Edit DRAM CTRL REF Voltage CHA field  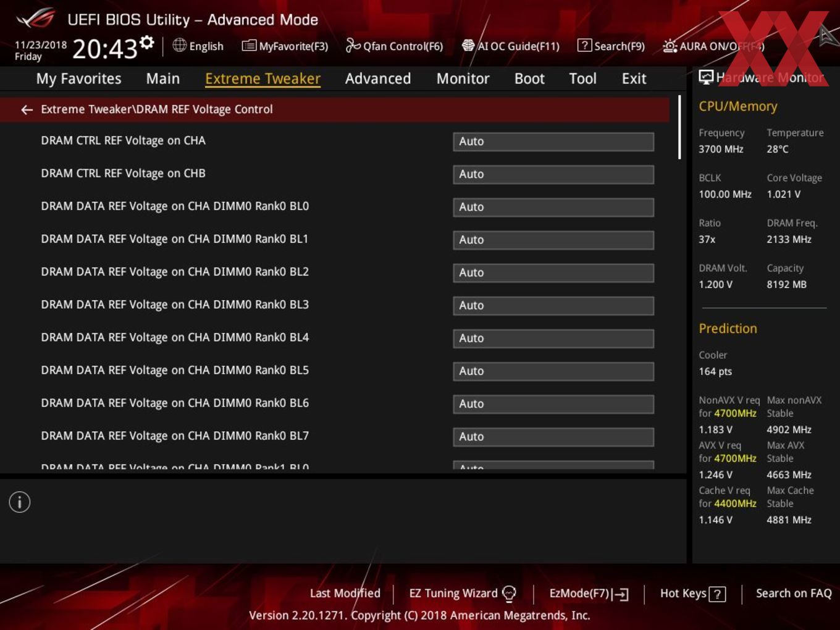point(553,141)
